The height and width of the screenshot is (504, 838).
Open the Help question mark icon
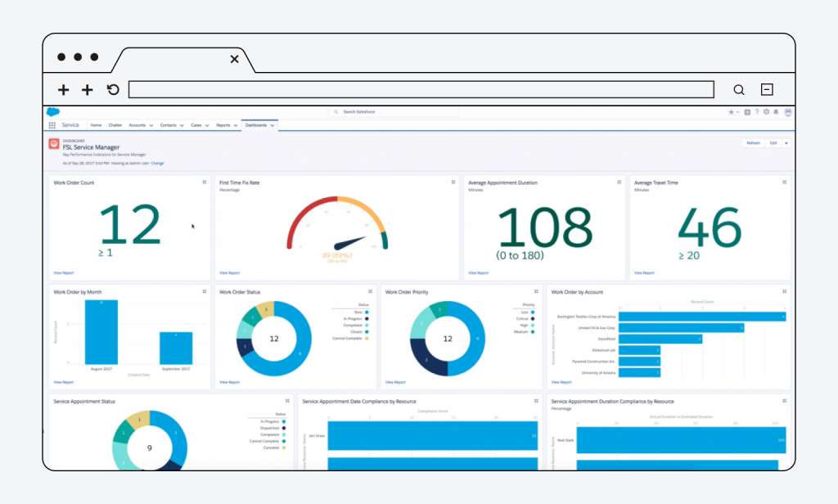tap(756, 112)
